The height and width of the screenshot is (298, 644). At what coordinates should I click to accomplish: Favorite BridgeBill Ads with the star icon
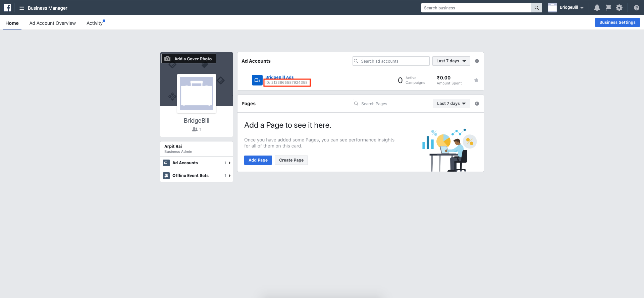[476, 80]
